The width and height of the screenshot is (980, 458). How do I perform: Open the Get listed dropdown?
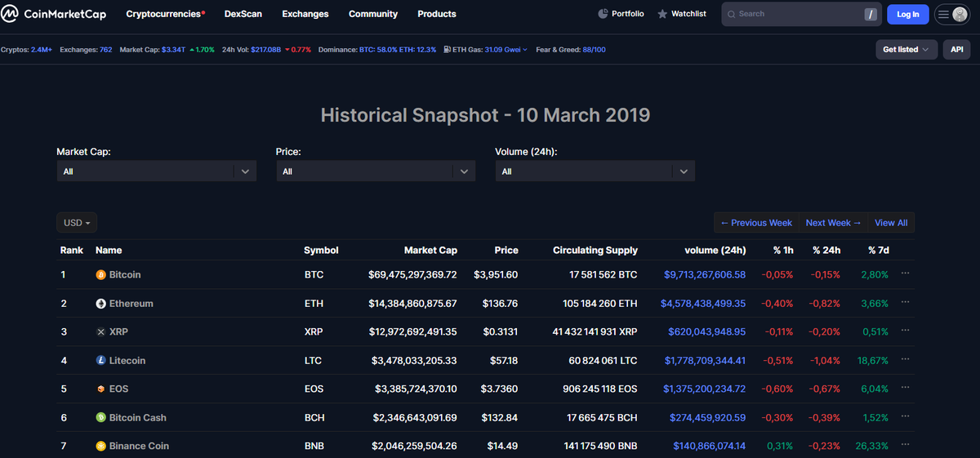point(906,50)
